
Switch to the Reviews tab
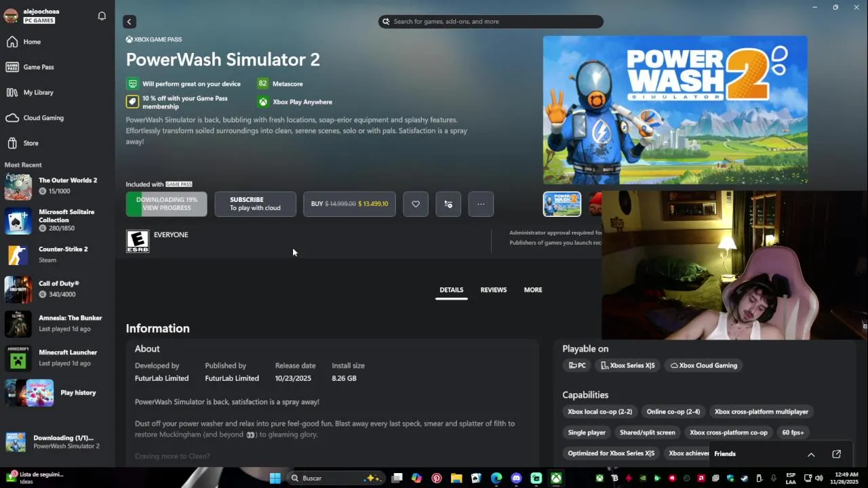point(494,290)
